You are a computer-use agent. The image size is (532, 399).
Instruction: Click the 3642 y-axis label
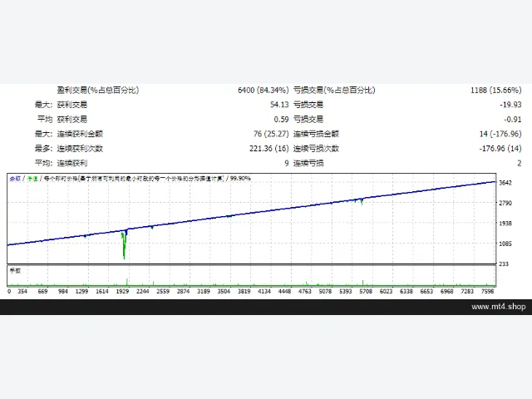point(505,183)
